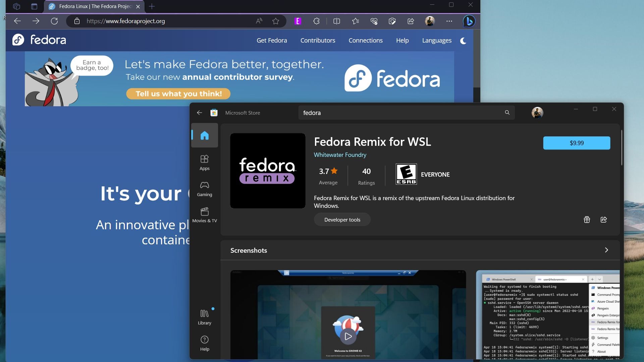The height and width of the screenshot is (362, 644).
Task: Toggle dark mode on Fedora website
Action: pos(463,41)
